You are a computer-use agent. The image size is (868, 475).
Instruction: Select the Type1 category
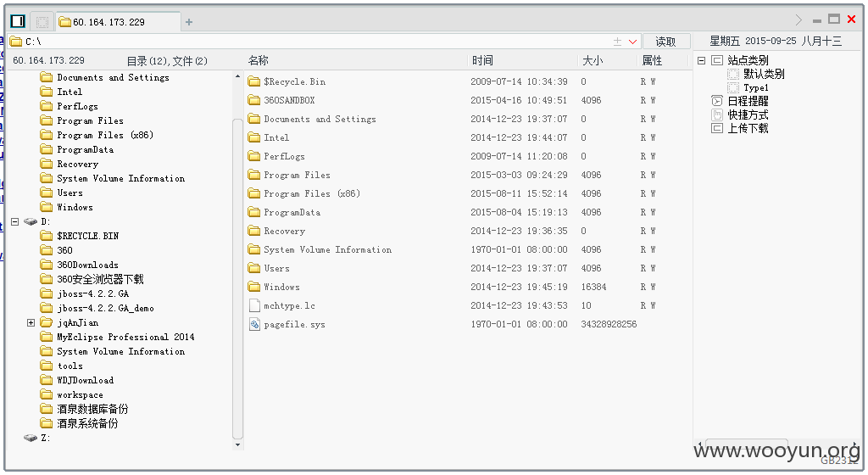pos(755,88)
